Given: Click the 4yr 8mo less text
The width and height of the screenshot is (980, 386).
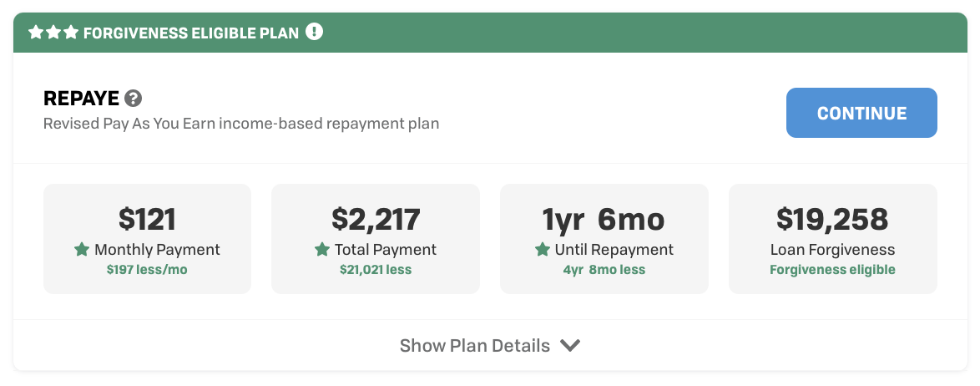Looking at the screenshot, I should (x=604, y=270).
